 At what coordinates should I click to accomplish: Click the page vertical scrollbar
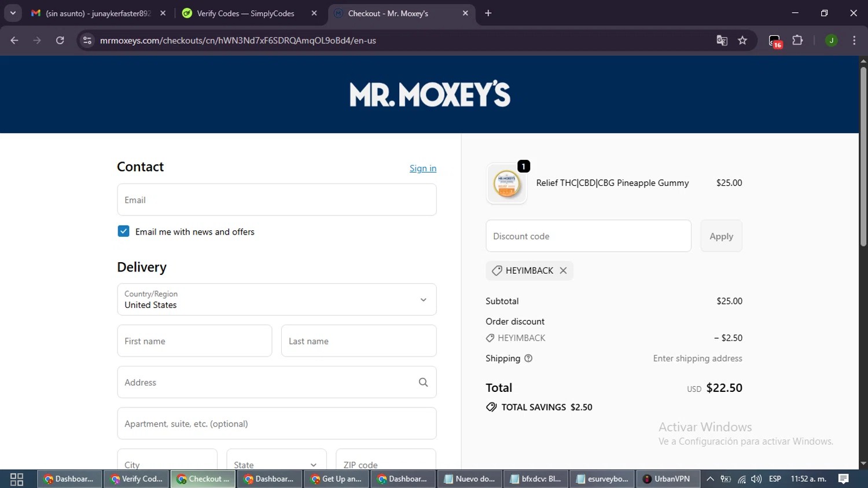pyautogui.click(x=863, y=156)
